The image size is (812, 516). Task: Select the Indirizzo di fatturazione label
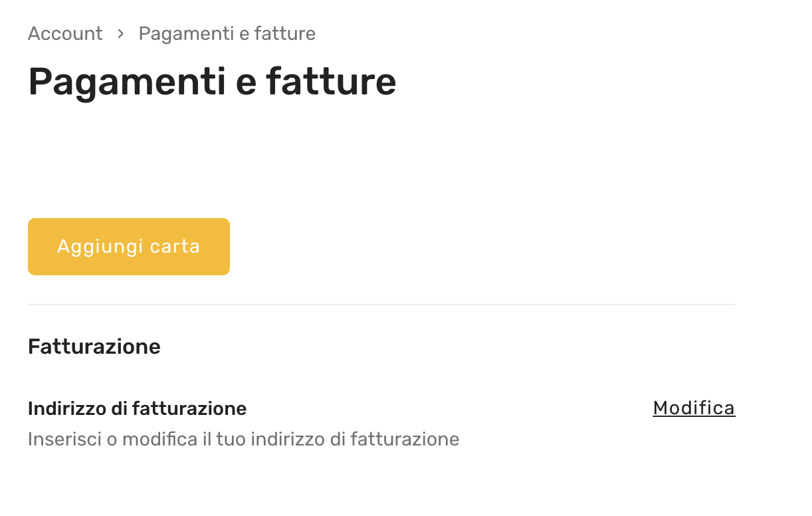[137, 408]
